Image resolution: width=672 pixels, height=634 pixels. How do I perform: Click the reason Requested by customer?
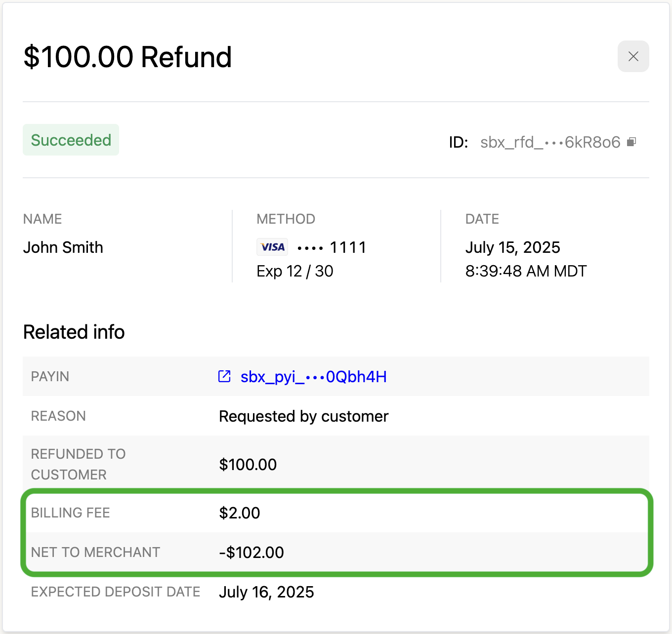304,416
